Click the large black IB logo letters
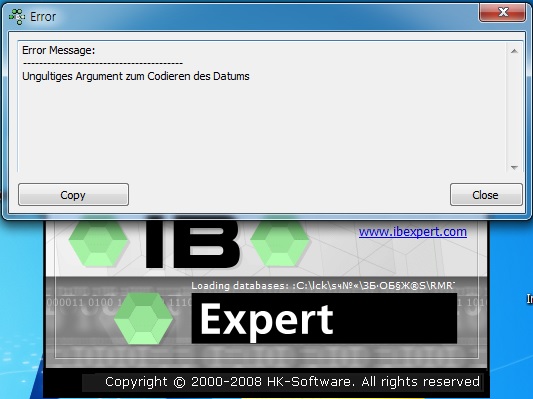Screen dimensions: 533x399 pos(192,243)
